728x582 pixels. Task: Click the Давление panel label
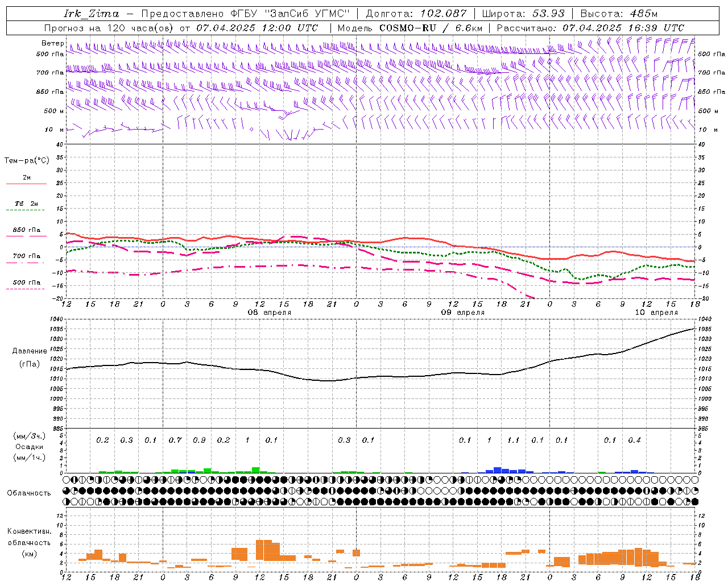(30, 351)
